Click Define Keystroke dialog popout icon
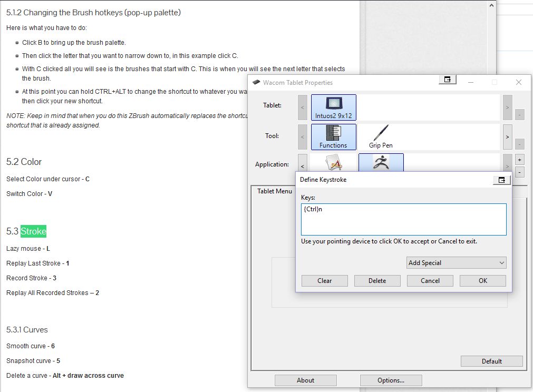533x392 pixels. [502, 180]
